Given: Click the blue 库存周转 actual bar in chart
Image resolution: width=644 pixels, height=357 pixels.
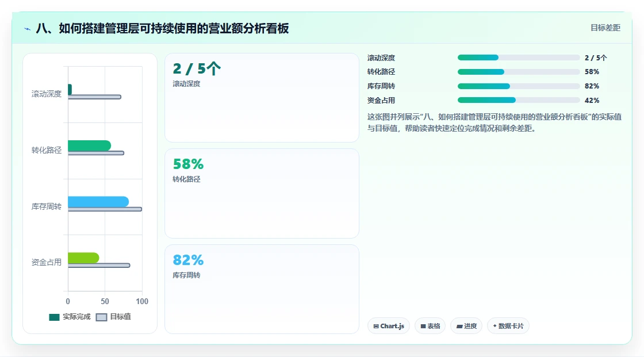Looking at the screenshot, I should [x=98, y=202].
